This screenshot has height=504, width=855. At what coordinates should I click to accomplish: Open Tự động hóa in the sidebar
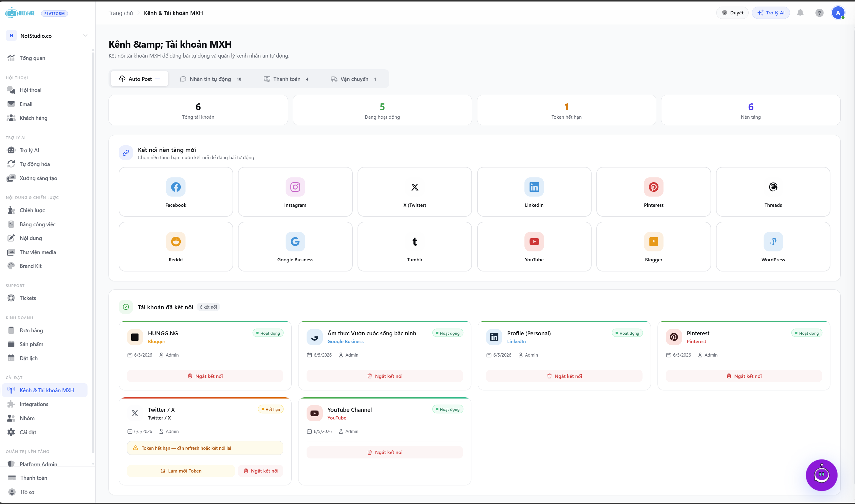tap(45, 164)
